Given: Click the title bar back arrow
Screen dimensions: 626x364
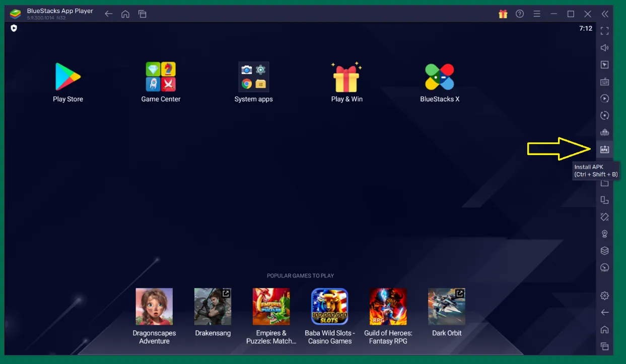Looking at the screenshot, I should (x=108, y=14).
